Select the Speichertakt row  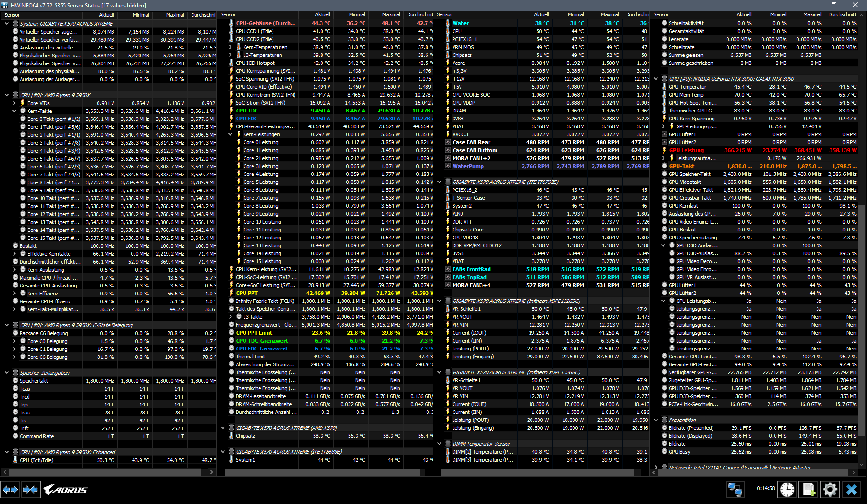(x=113, y=381)
